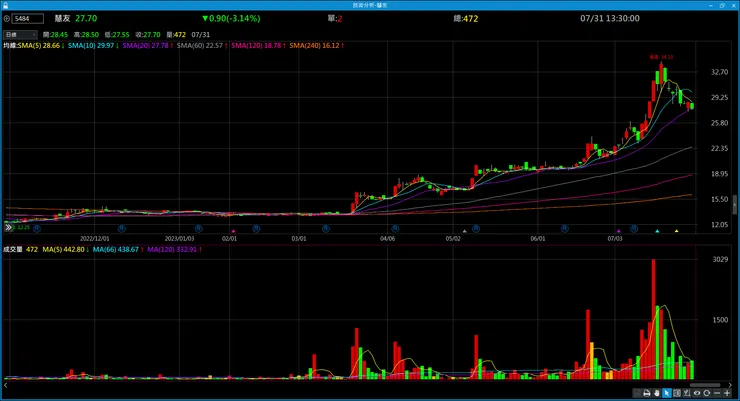Screen dimensions: 740x401
Task: Click the SMA(5) 28.66 label
Action: pos(41,46)
